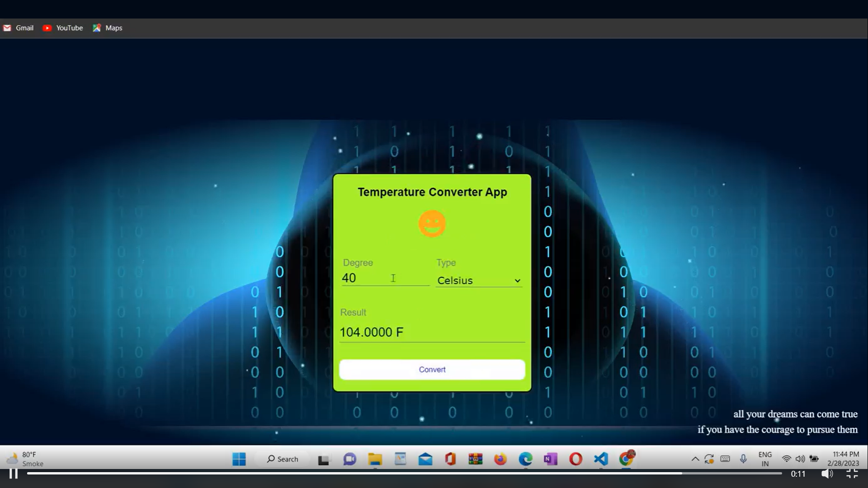Open the Maps bookmark link

tap(107, 28)
